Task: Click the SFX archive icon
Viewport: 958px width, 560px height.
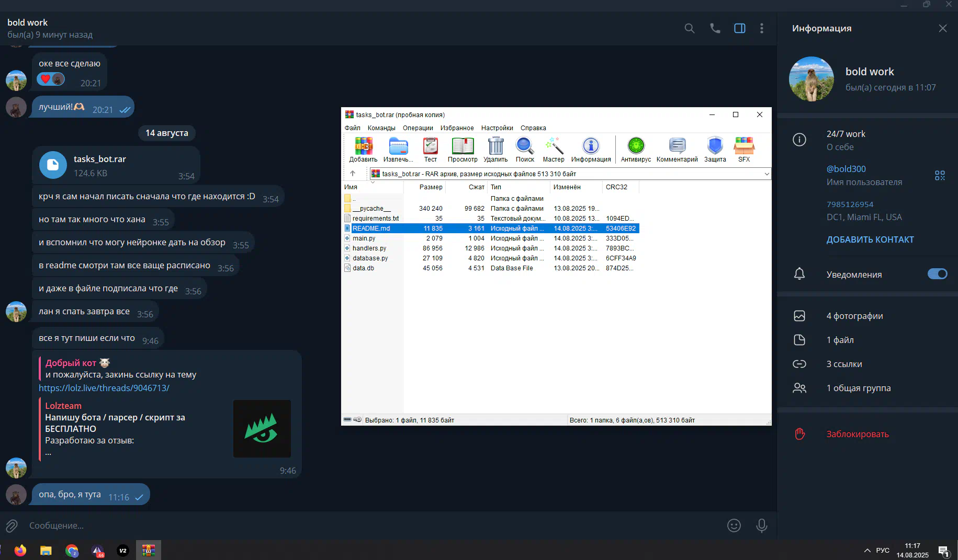Action: click(743, 149)
